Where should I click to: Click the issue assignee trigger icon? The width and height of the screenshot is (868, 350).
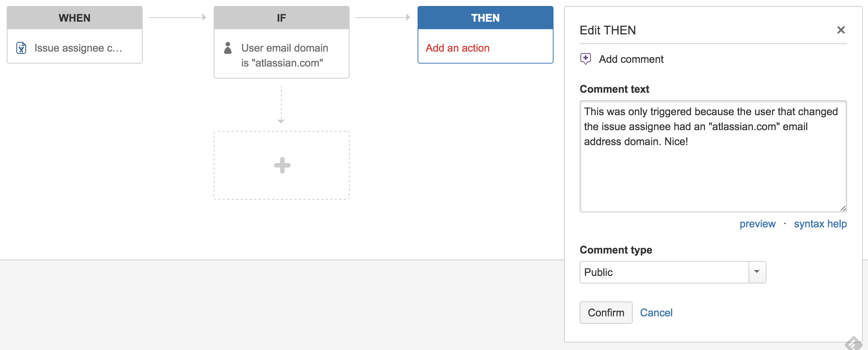[21, 48]
